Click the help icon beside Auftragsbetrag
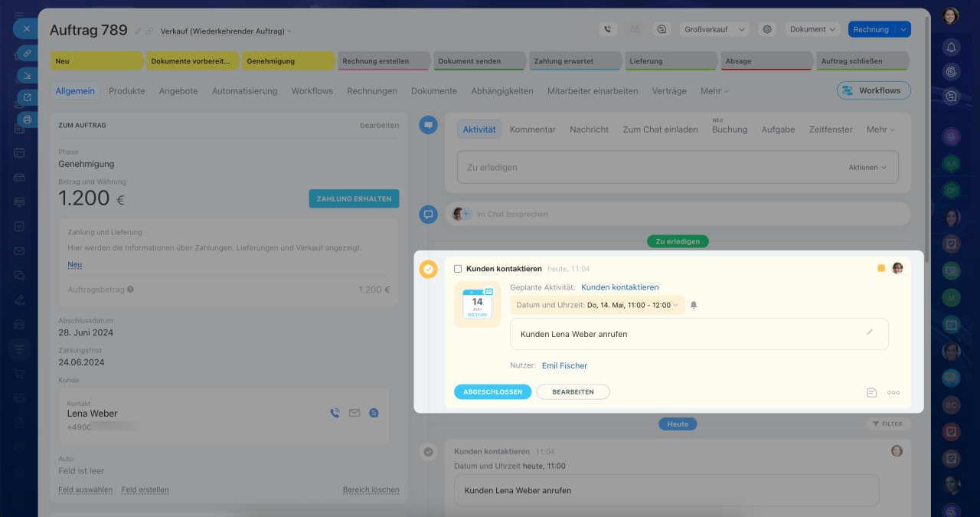Viewport: 980px width, 517px height. click(x=131, y=290)
